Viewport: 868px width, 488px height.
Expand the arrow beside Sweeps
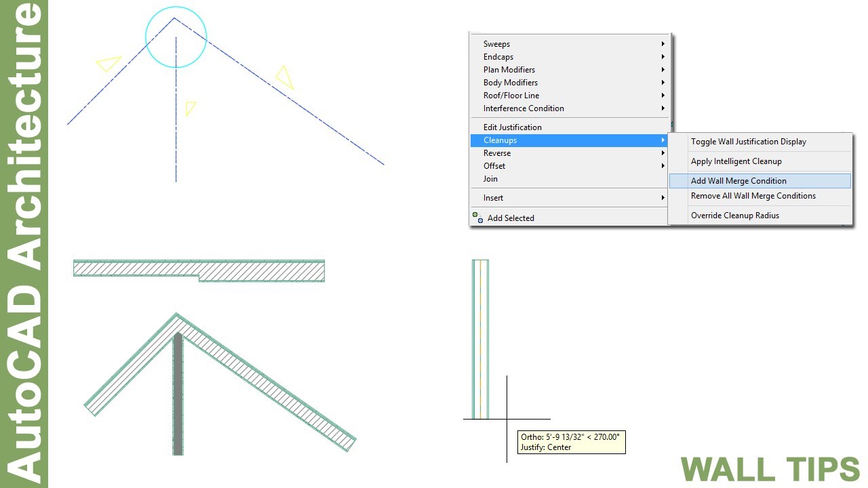(x=663, y=44)
